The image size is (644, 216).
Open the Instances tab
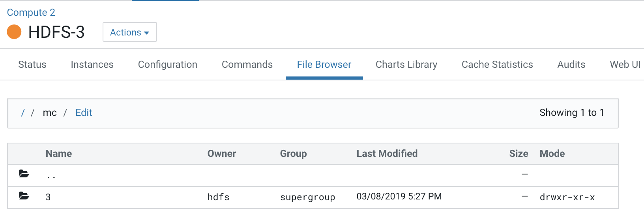tap(92, 64)
